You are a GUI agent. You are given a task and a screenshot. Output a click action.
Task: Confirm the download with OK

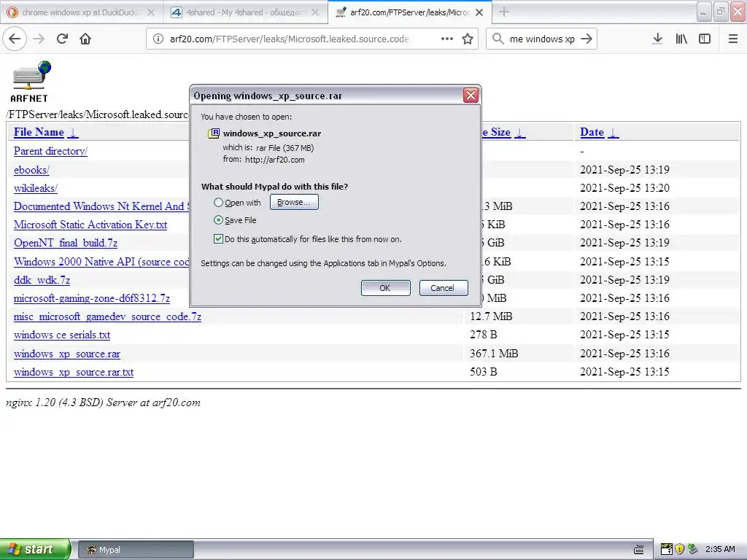[385, 288]
